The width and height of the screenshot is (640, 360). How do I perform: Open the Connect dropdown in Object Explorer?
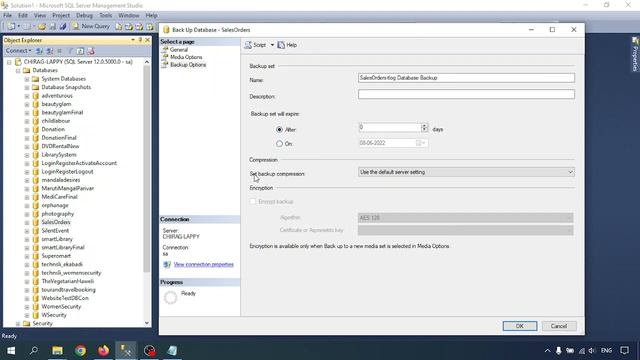18,51
